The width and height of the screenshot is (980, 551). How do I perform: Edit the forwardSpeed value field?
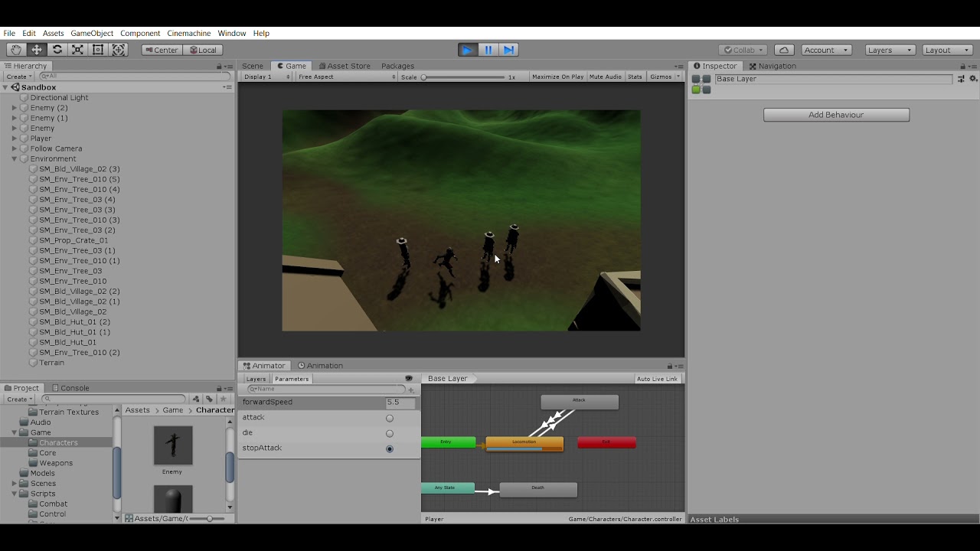point(400,403)
